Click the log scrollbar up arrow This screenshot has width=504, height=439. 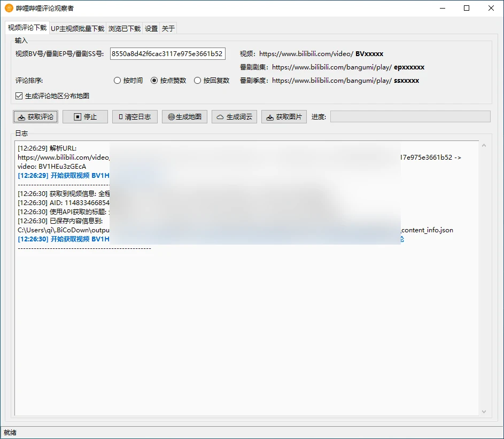coord(484,146)
